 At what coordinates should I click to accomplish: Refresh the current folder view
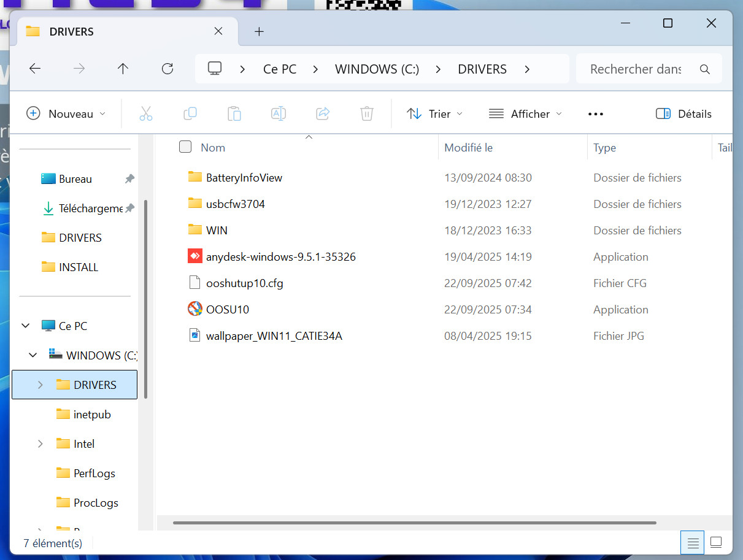tap(167, 69)
